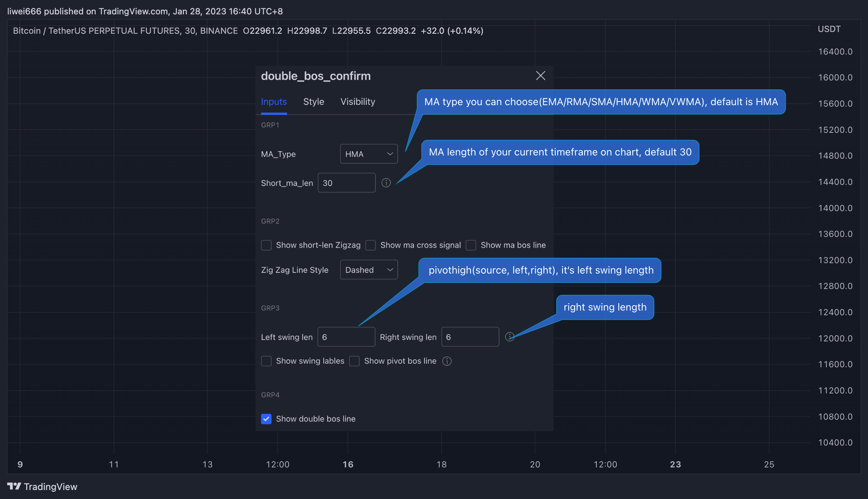Close the double_bos_confirm settings dialog

pos(540,76)
